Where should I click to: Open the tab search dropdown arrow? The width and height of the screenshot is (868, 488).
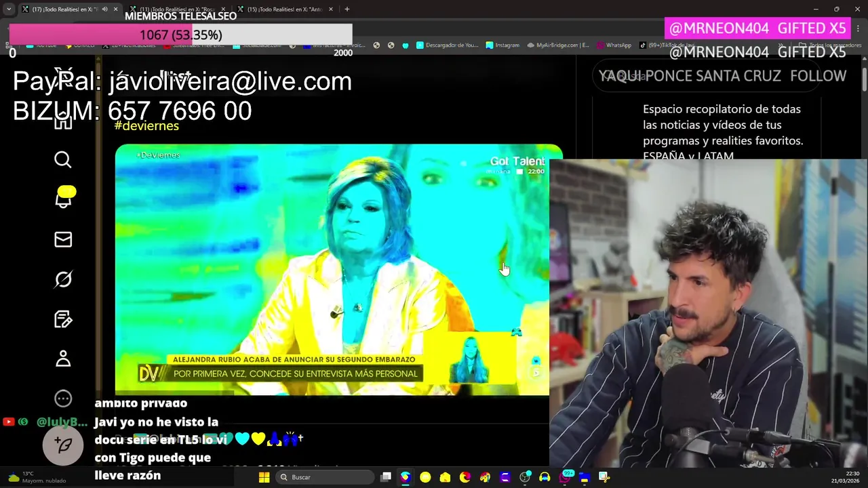pyautogui.click(x=8, y=9)
